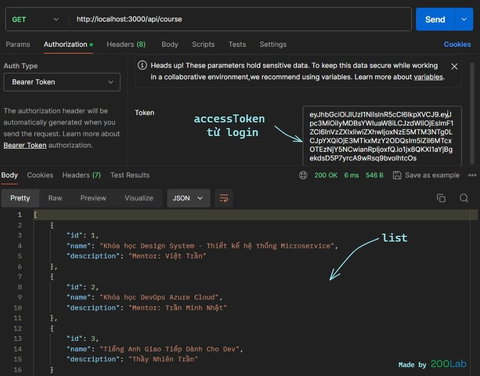Switch to Raw view
Image resolution: width=480 pixels, height=376 pixels.
click(x=55, y=198)
